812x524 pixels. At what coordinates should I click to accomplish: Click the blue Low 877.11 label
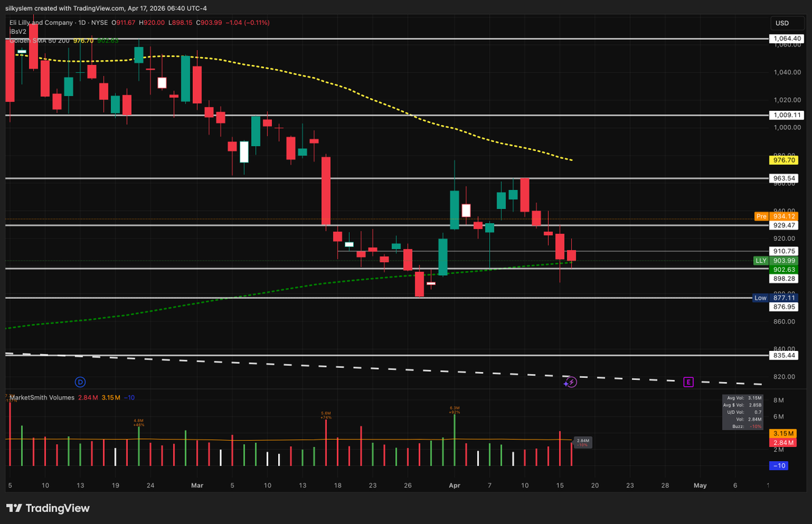click(x=776, y=297)
